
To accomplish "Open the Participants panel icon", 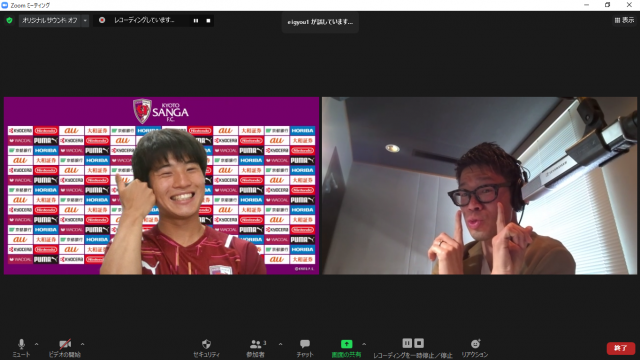I will tap(256, 344).
